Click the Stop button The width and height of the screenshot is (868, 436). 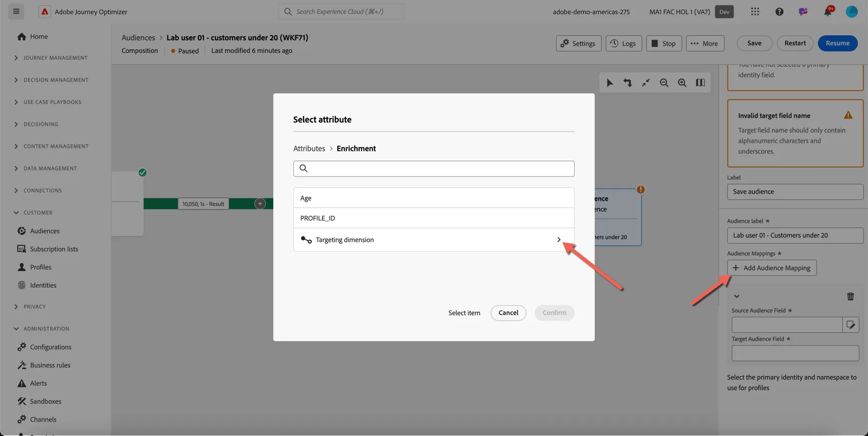(x=664, y=43)
